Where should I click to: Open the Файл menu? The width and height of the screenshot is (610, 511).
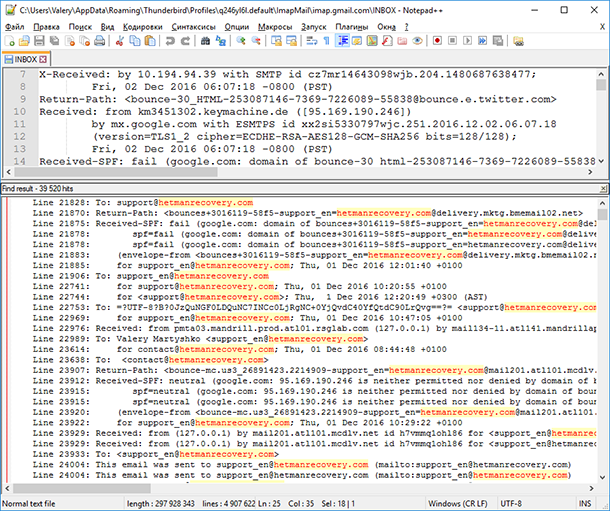pyautogui.click(x=15, y=27)
